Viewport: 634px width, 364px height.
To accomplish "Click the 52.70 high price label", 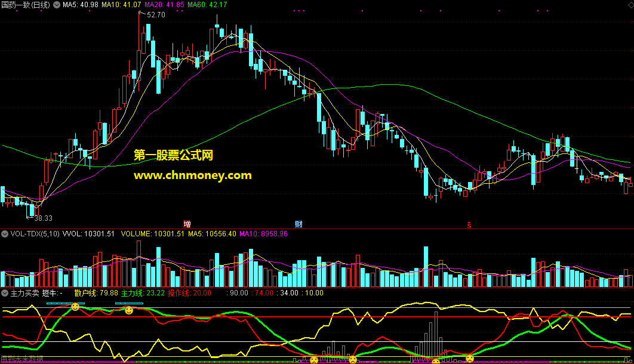I will [x=156, y=15].
